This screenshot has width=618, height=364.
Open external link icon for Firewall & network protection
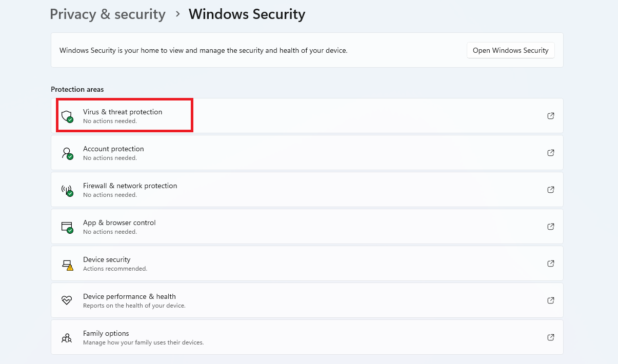pyautogui.click(x=551, y=190)
